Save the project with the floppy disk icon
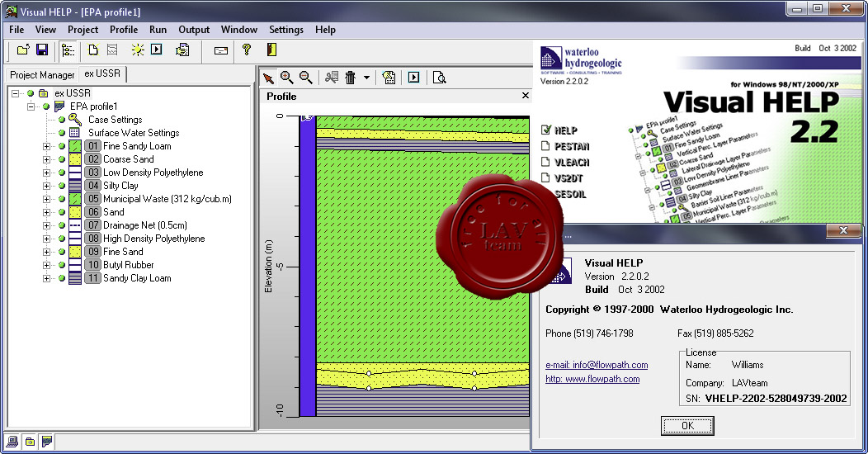This screenshot has width=868, height=454. pos(42,50)
